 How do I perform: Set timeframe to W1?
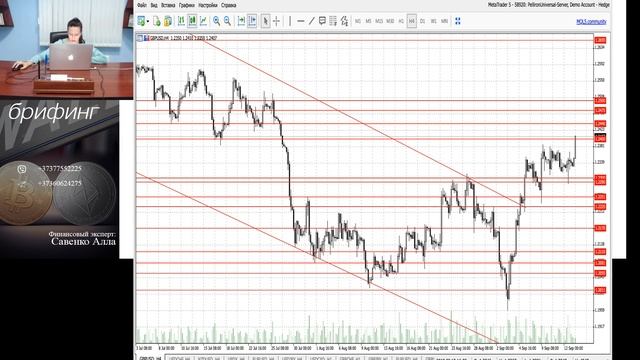click(x=433, y=21)
